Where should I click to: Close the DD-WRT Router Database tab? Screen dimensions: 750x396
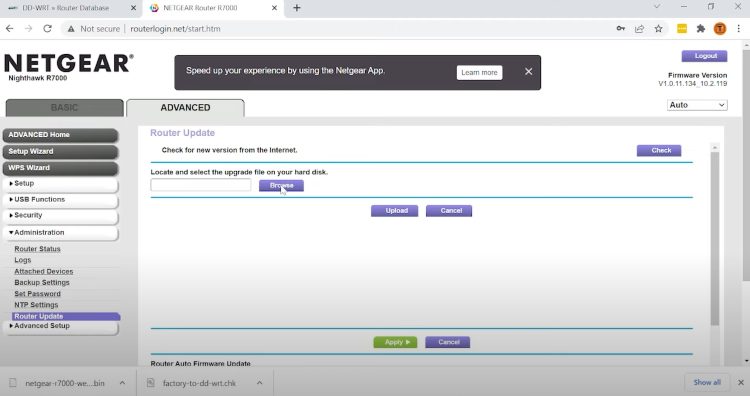coord(133,8)
